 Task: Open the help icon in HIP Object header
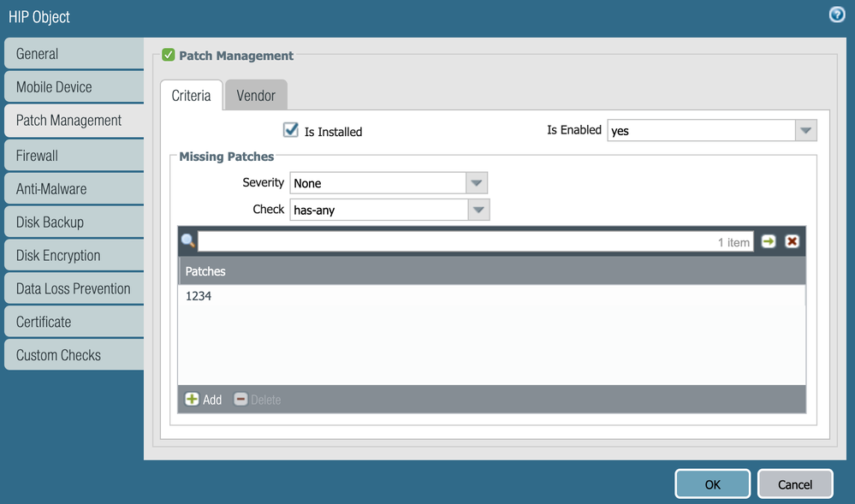[836, 15]
